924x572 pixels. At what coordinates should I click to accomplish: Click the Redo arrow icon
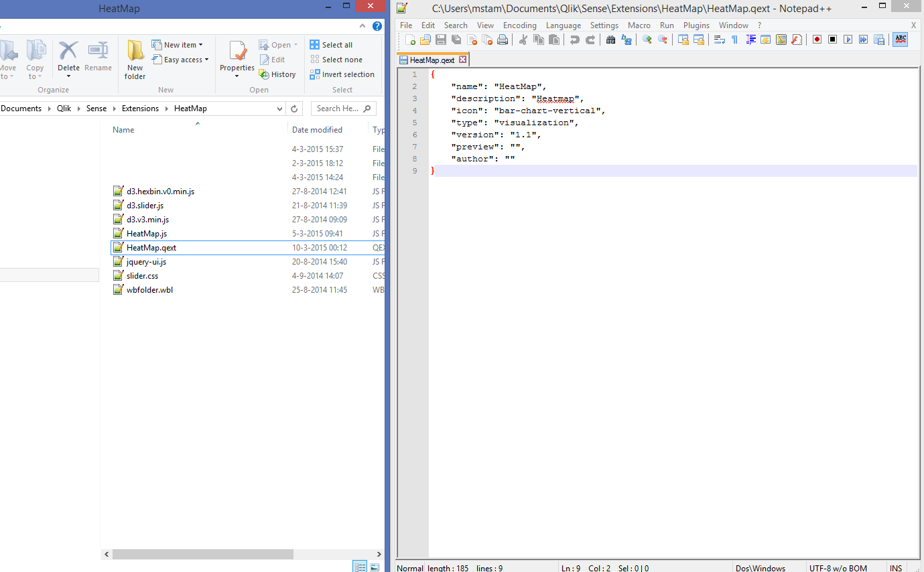pos(590,40)
